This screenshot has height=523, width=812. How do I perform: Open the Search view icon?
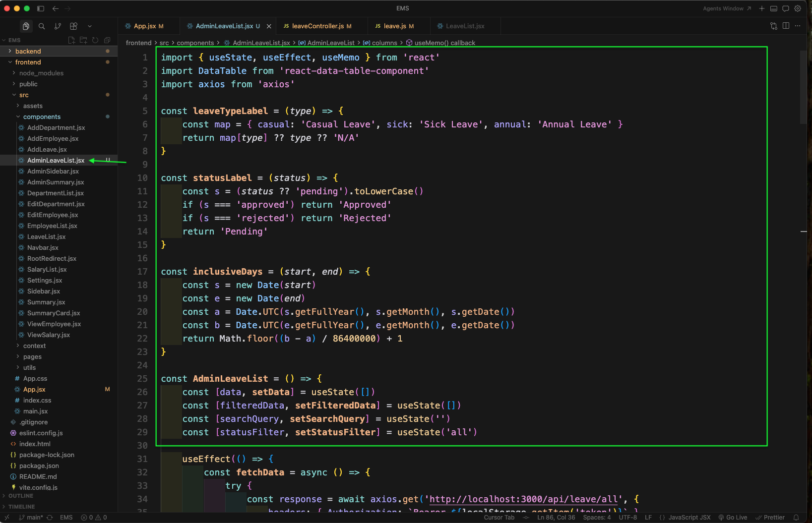[x=42, y=26]
